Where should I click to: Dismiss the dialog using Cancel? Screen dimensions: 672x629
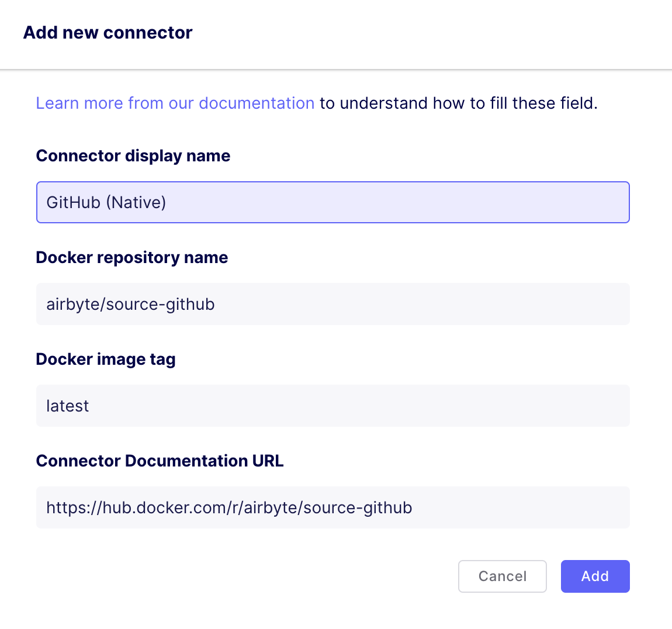click(x=502, y=576)
